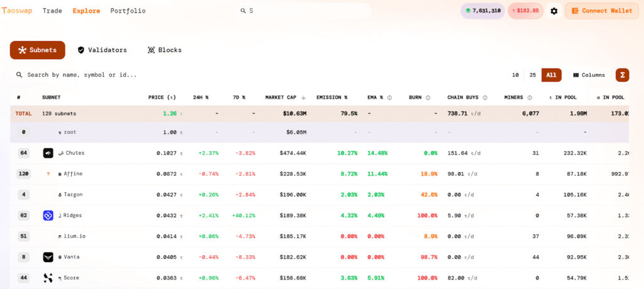Show 25 rows per page
Screen dimensions: 644x289
(x=533, y=75)
